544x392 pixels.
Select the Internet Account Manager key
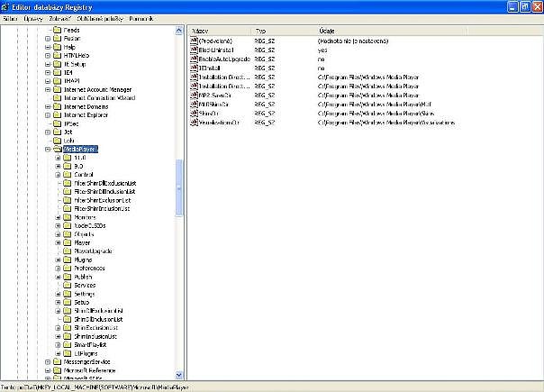coord(98,89)
